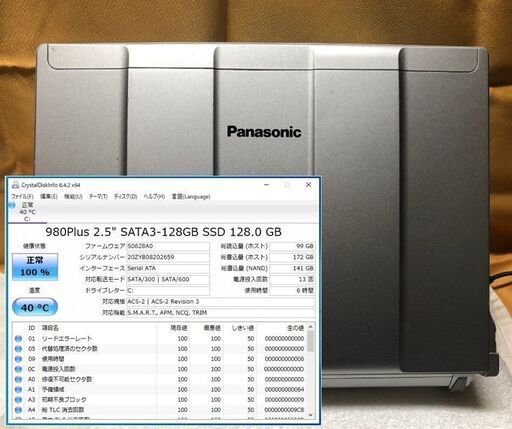
Task: Click the power-on count value 13 回
Action: [292, 279]
